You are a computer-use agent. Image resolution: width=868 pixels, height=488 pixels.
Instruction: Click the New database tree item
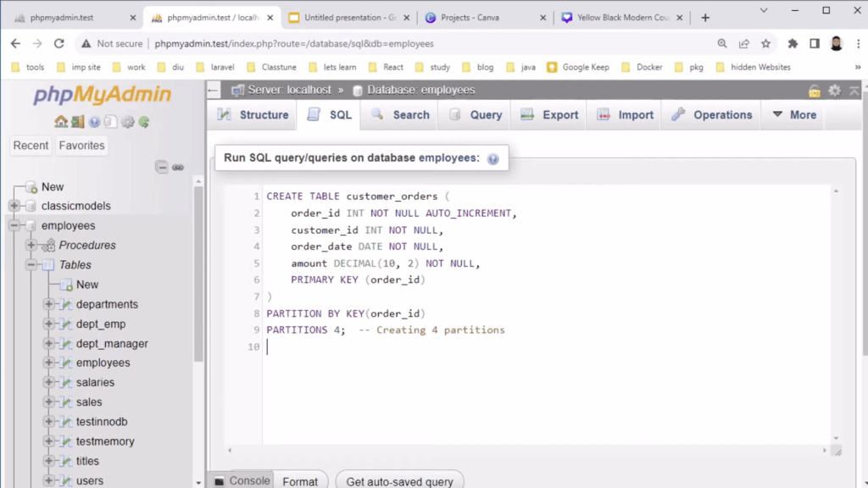coord(53,187)
